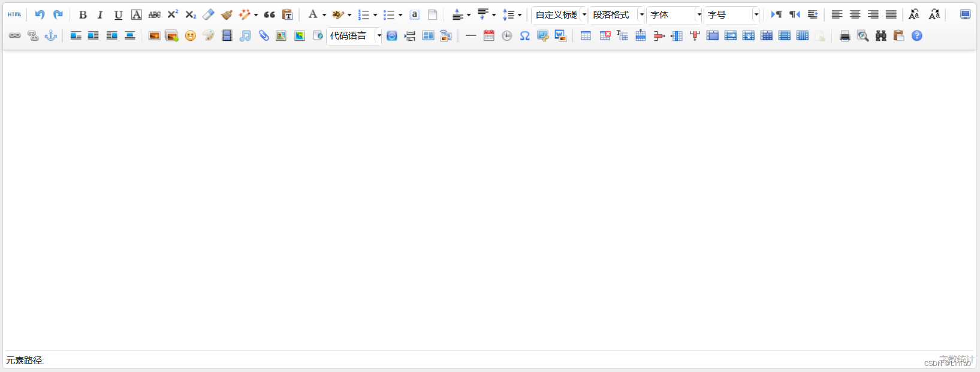Click the multiple image upload icon

coord(172,36)
